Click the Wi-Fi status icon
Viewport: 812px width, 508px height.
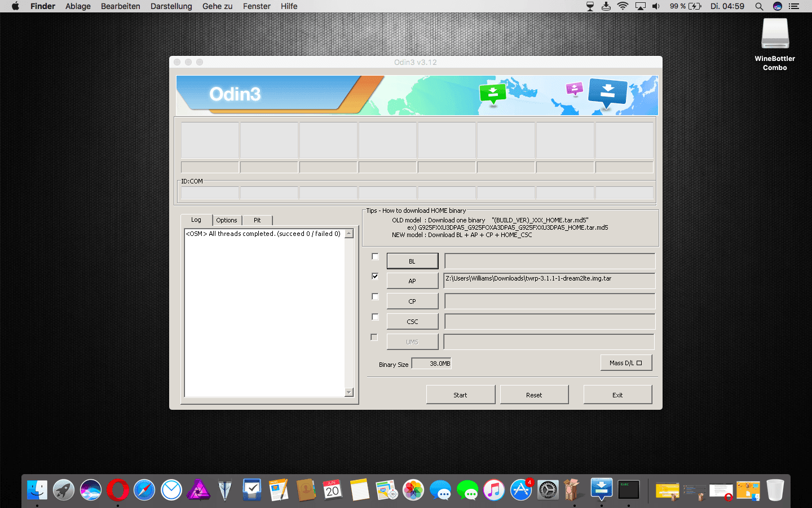(x=623, y=6)
